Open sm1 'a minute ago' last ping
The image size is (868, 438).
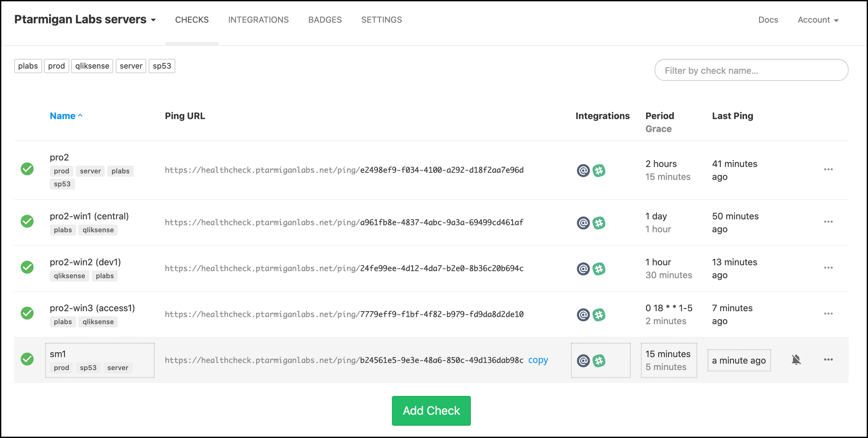click(739, 360)
